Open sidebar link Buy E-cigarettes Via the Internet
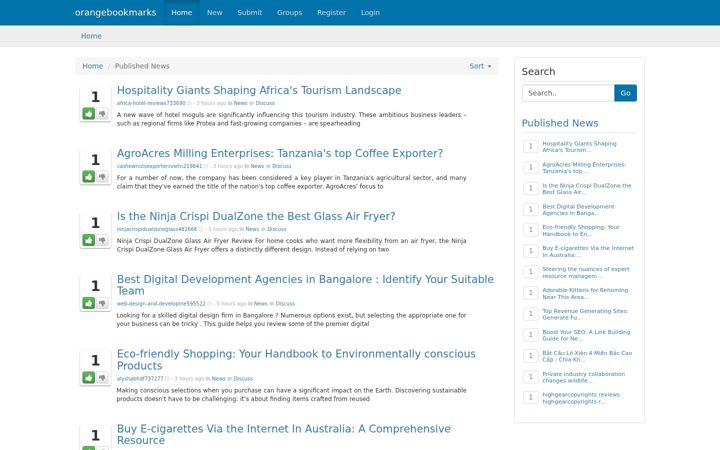The image size is (720, 450). coord(588,252)
